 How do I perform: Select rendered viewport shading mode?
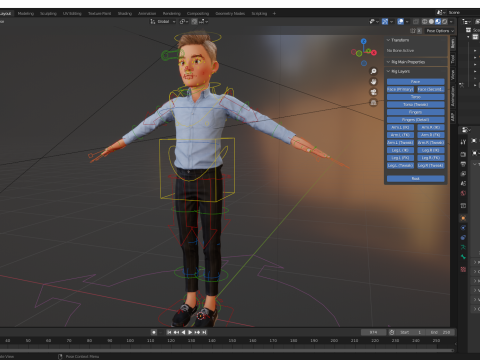[x=445, y=22]
